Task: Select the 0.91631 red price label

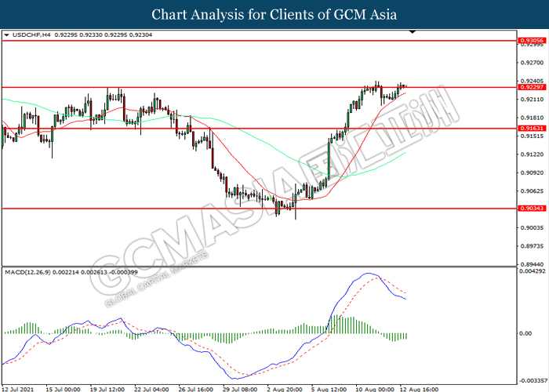Action: pyautogui.click(x=529, y=128)
